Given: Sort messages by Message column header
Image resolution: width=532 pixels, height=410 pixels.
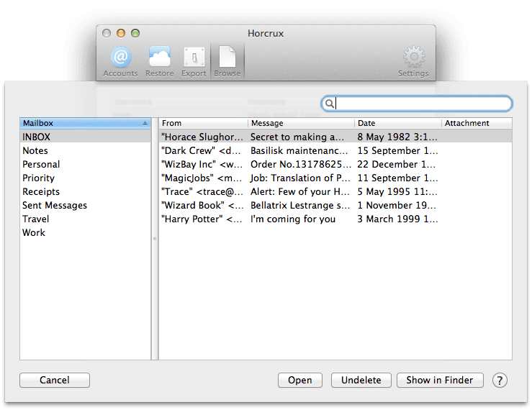Looking at the screenshot, I should 302,123.
